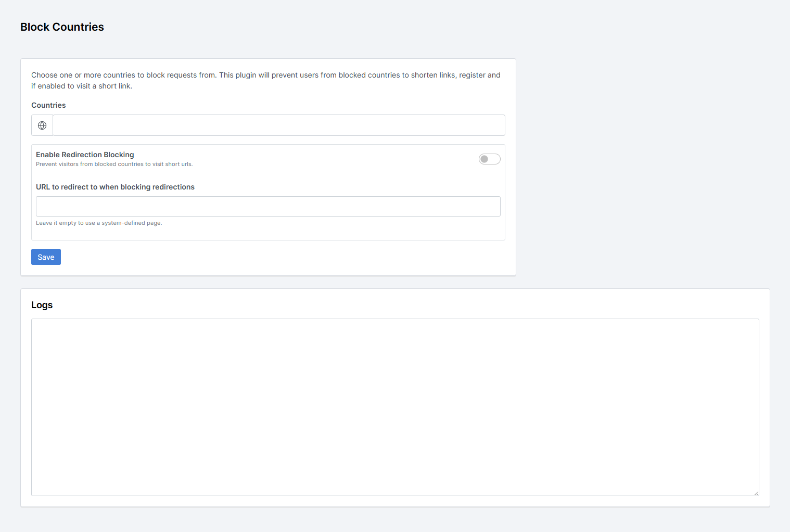Select the phrase 'system-defined page' in hint
Image resolution: width=790 pixels, height=532 pixels.
click(x=131, y=223)
